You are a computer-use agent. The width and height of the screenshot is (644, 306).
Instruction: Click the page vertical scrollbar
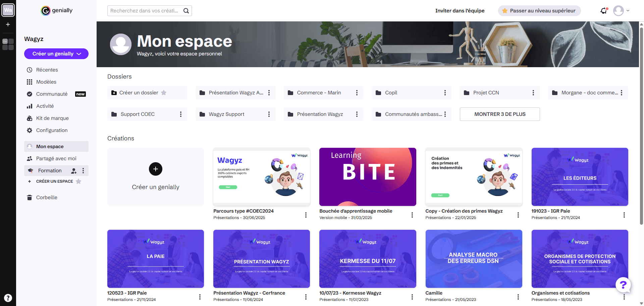click(641, 126)
